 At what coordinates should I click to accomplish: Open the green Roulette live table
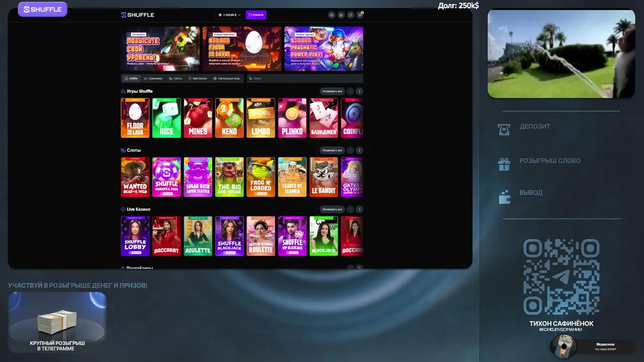pos(198,236)
